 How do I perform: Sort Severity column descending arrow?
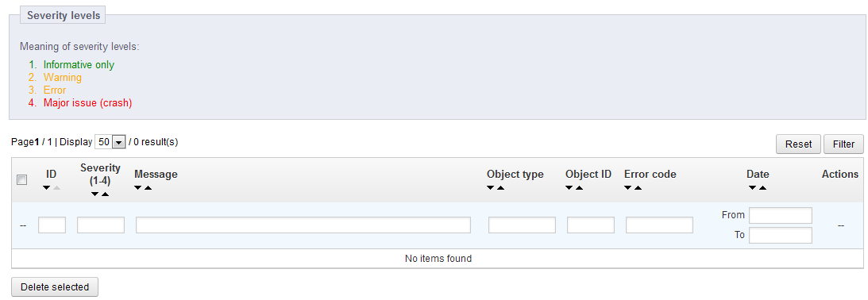coord(95,194)
